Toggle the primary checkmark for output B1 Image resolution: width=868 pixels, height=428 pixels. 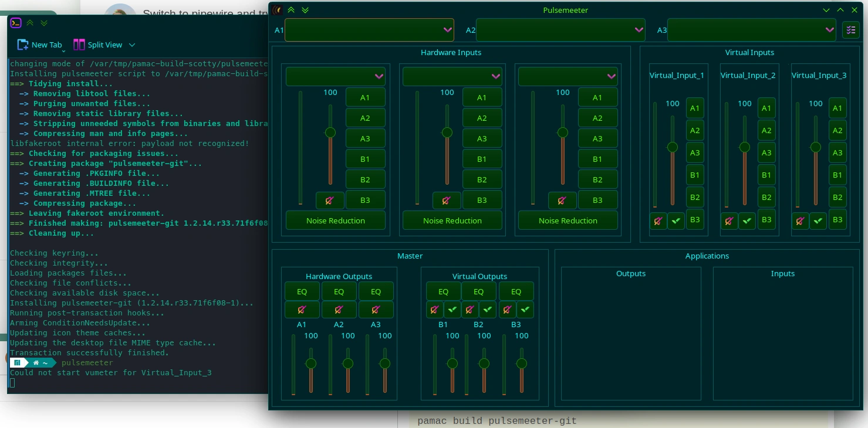point(452,310)
